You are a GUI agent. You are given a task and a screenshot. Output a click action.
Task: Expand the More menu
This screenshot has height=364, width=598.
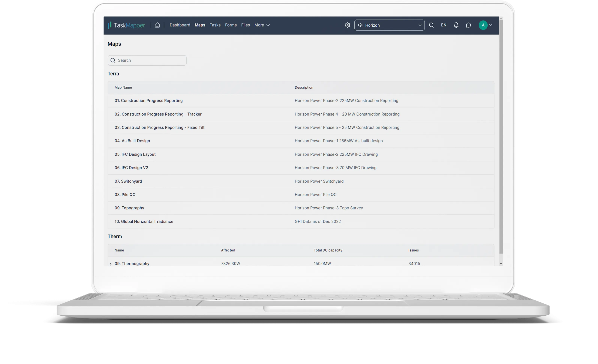tap(262, 25)
